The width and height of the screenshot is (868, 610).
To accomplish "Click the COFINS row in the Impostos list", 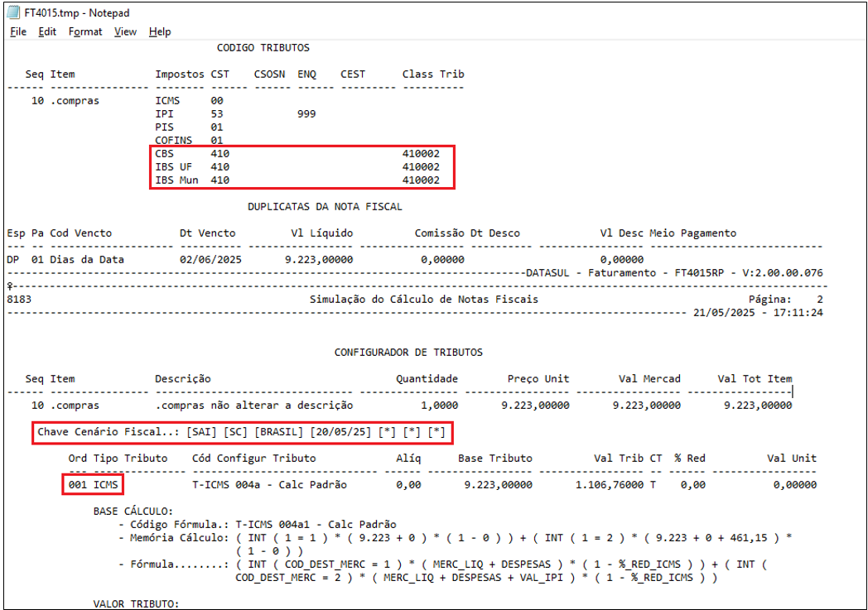I will pos(173,141).
